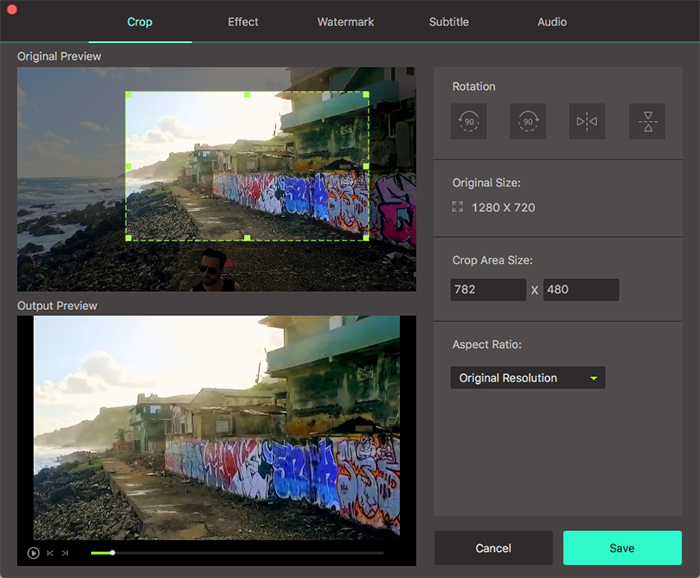Image resolution: width=700 pixels, height=578 pixels.
Task: Switch to the Effect tab
Action: pos(243,22)
